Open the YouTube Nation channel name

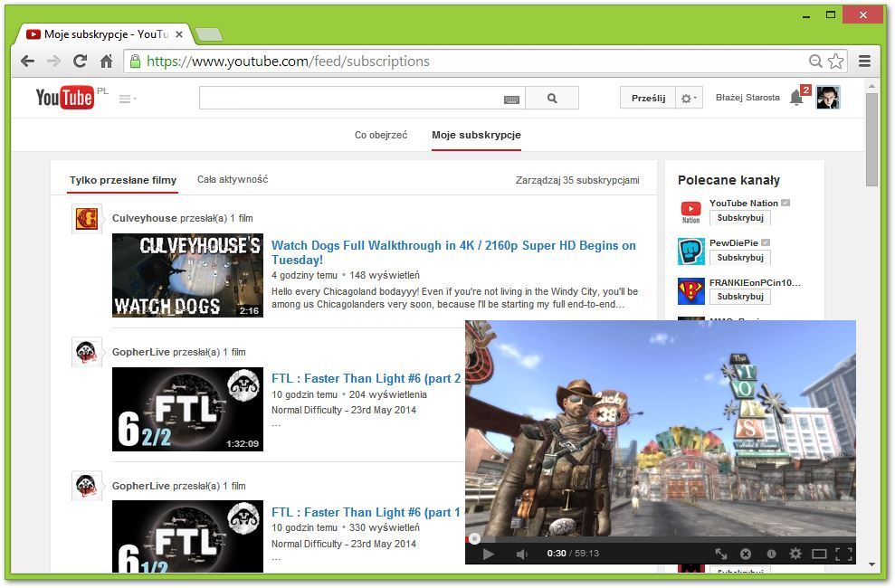743,203
